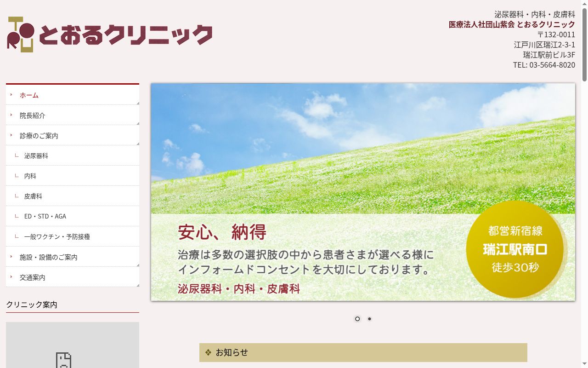Image resolution: width=588 pixels, height=368 pixels.
Task: Open the 交通案内 menu item
Action: pyautogui.click(x=73, y=277)
